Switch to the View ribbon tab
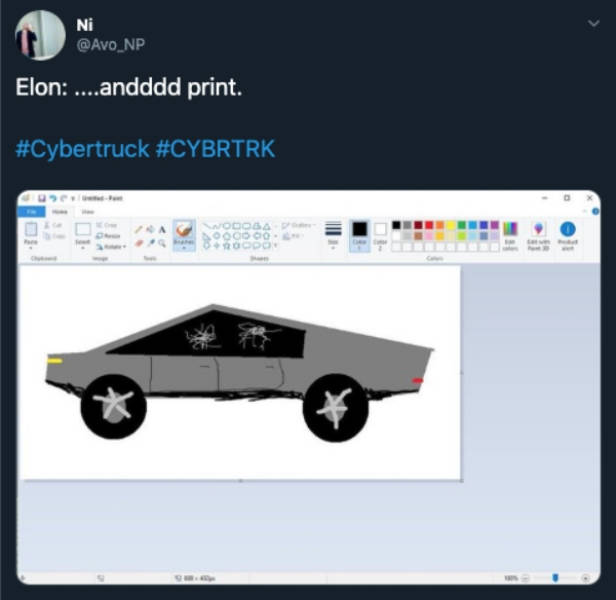 88,212
